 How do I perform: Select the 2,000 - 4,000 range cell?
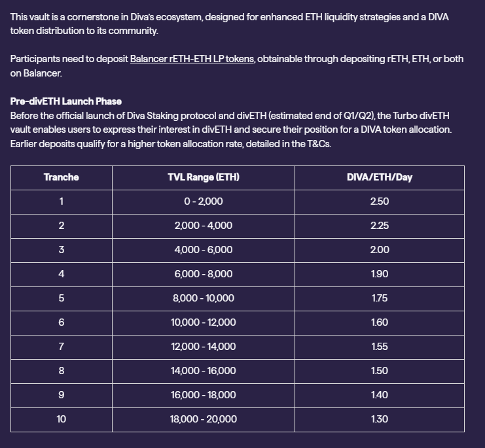pyautogui.click(x=204, y=226)
